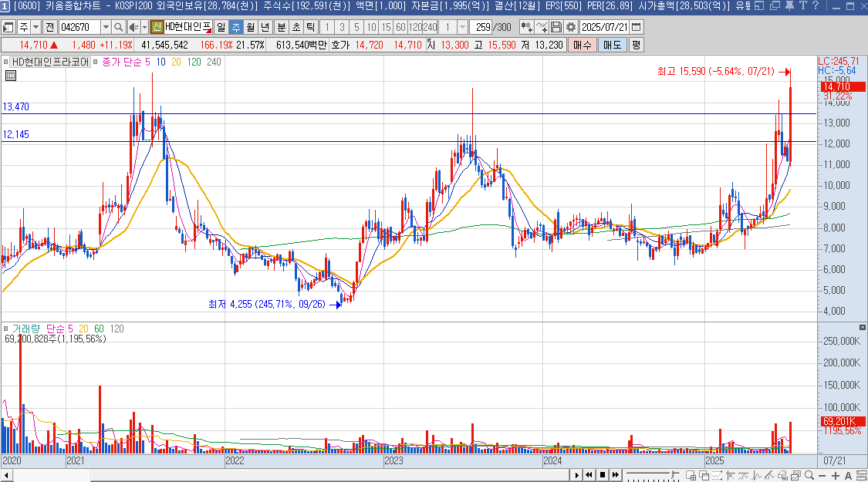Click the 매도 sell button
The image size is (868, 482).
[613, 45]
